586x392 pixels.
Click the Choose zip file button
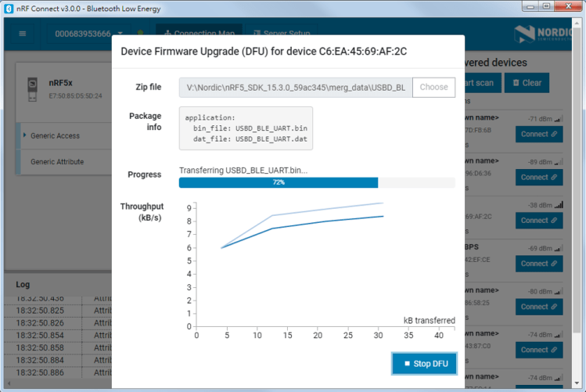(433, 87)
